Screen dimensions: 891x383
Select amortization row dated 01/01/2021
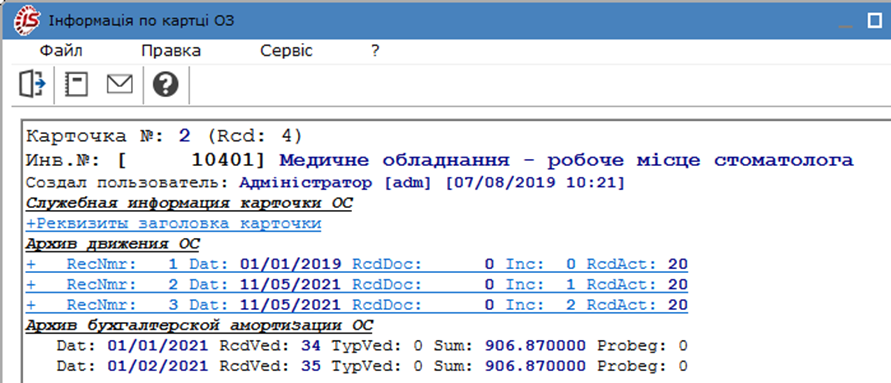click(x=372, y=346)
